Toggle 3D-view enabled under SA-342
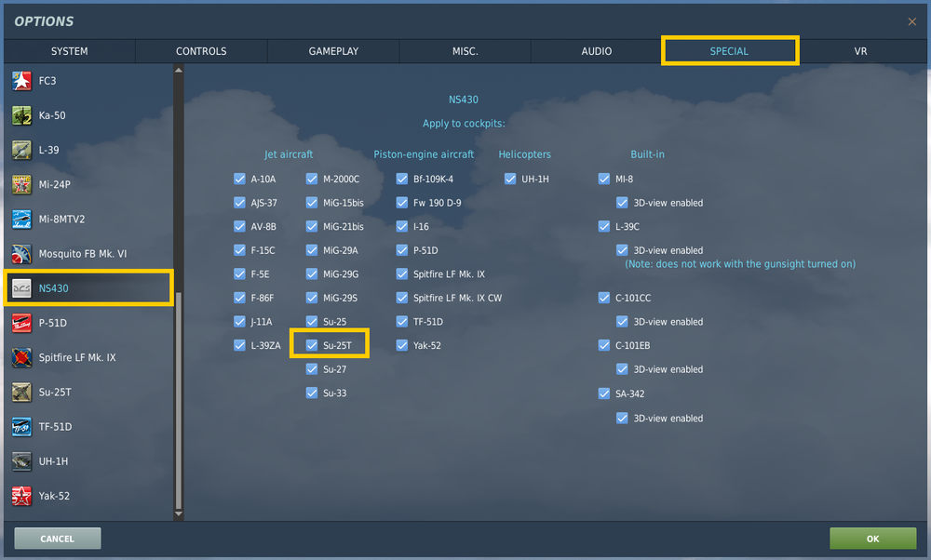 (x=622, y=418)
